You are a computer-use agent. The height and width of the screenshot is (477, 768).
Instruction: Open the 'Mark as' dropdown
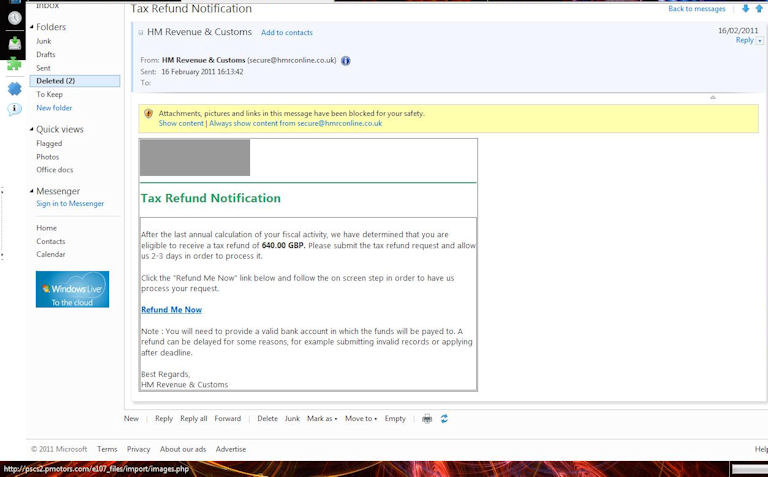[322, 419]
